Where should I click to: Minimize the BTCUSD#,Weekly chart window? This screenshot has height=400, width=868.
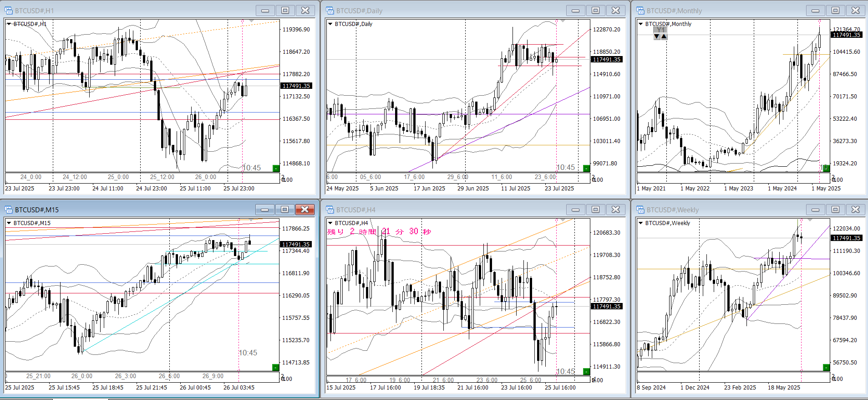click(816, 210)
